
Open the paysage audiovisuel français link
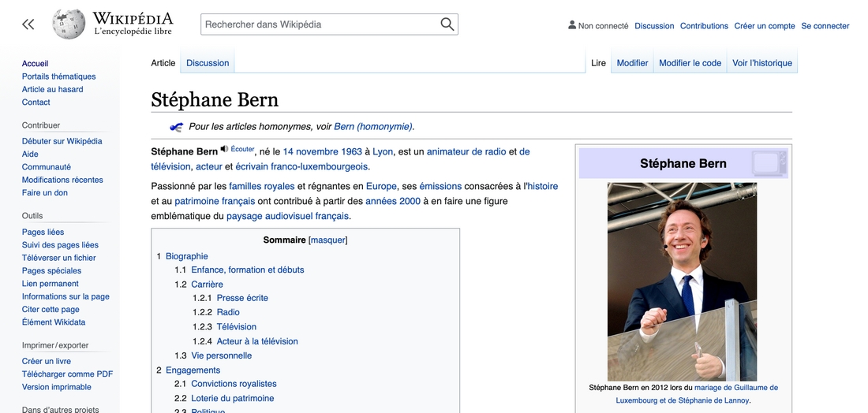point(287,216)
